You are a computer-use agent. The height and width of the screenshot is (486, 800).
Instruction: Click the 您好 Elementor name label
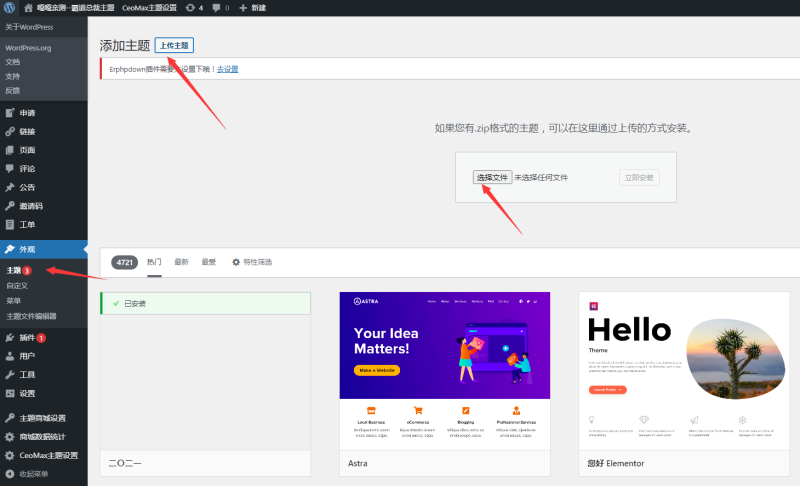[615, 463]
